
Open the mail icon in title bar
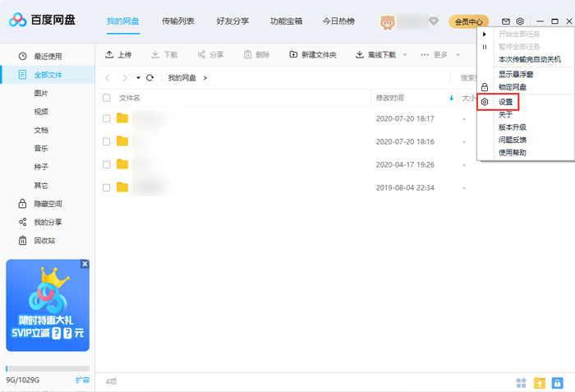coord(506,21)
